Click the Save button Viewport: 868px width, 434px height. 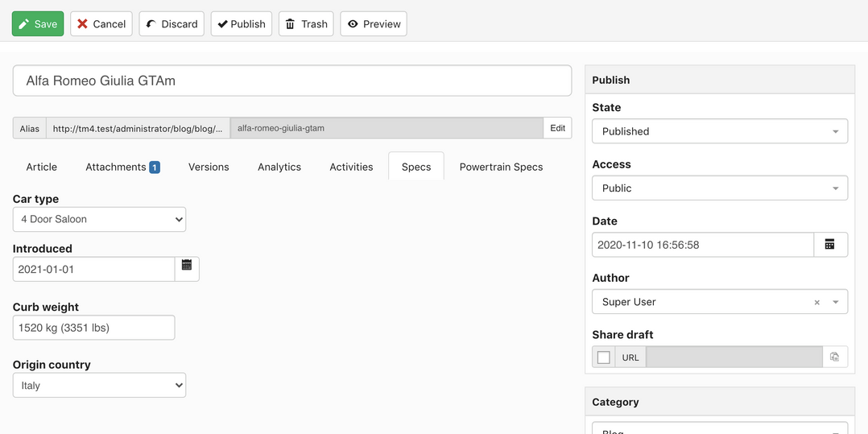(x=38, y=24)
